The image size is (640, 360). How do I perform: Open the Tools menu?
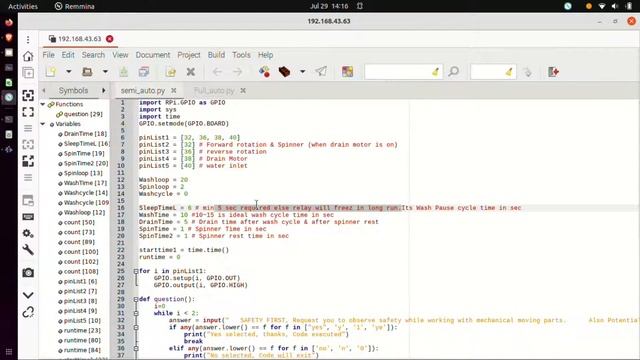point(241,55)
